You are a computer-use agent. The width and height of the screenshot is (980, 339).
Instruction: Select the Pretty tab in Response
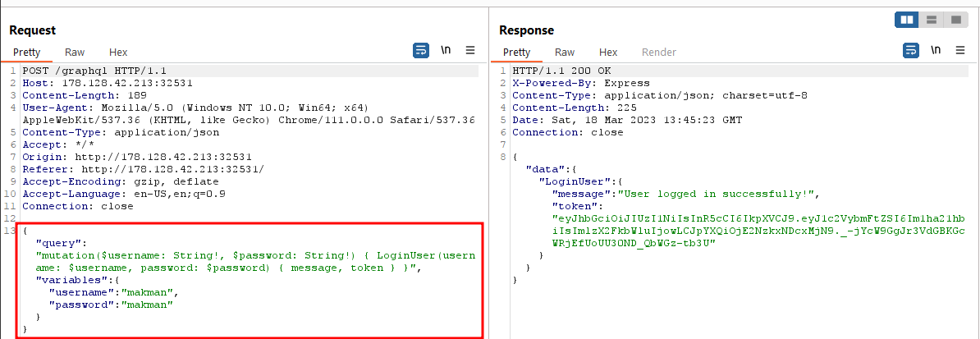[x=516, y=52]
